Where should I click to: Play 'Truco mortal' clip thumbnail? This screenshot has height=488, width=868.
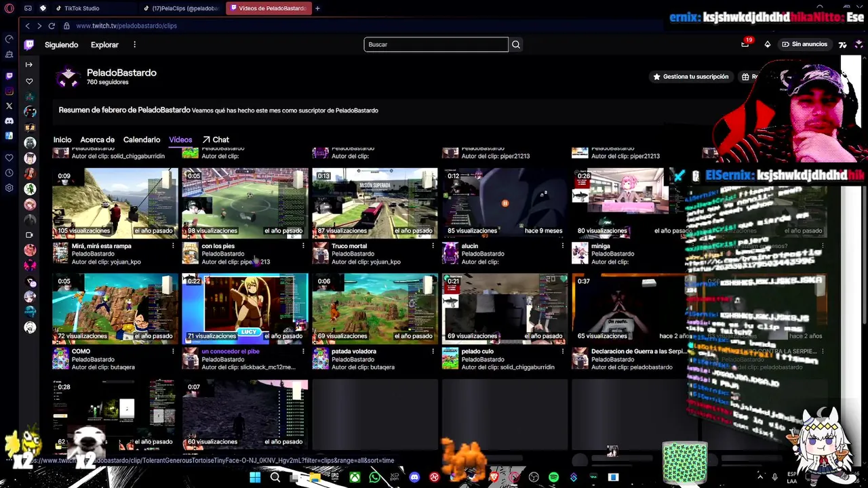[x=375, y=203]
